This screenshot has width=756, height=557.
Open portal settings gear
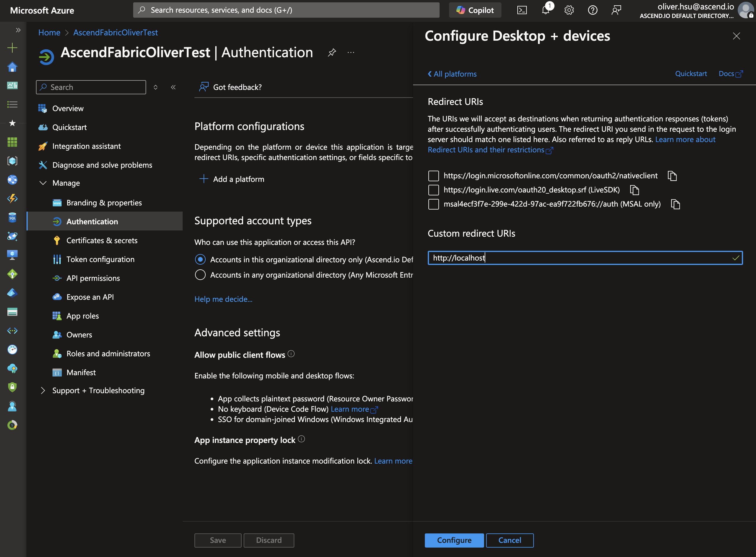[569, 10]
